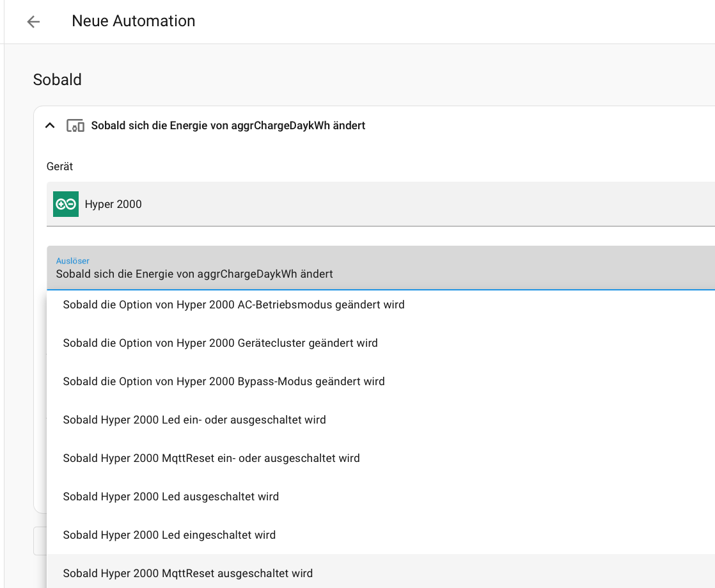
Task: Collapse the trigger card with the chevron
Action: click(50, 125)
